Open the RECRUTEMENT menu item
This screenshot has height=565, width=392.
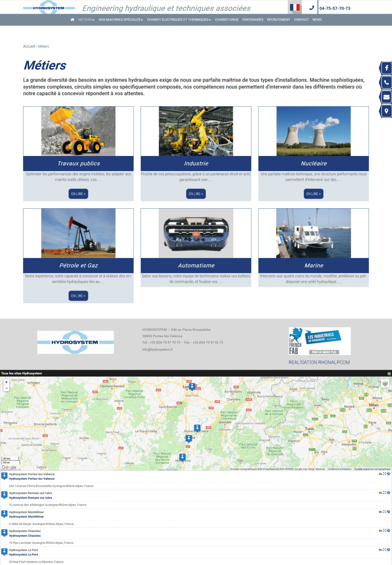[279, 20]
